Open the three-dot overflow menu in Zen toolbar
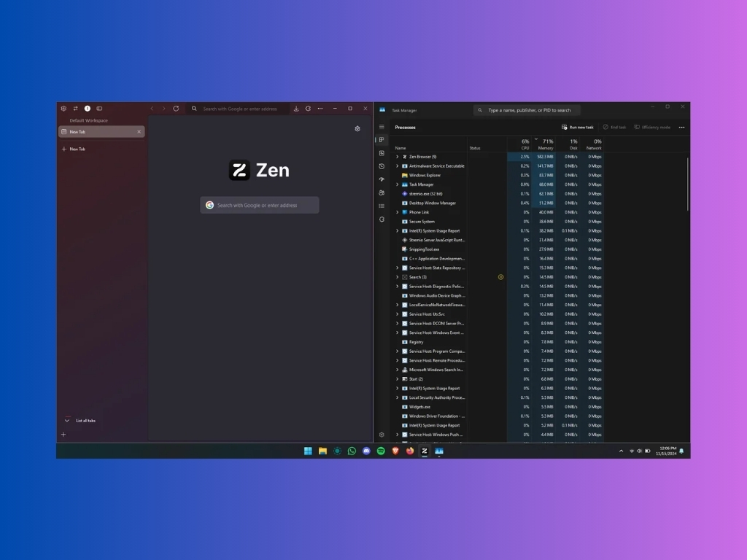The image size is (747, 560). pyautogui.click(x=320, y=109)
